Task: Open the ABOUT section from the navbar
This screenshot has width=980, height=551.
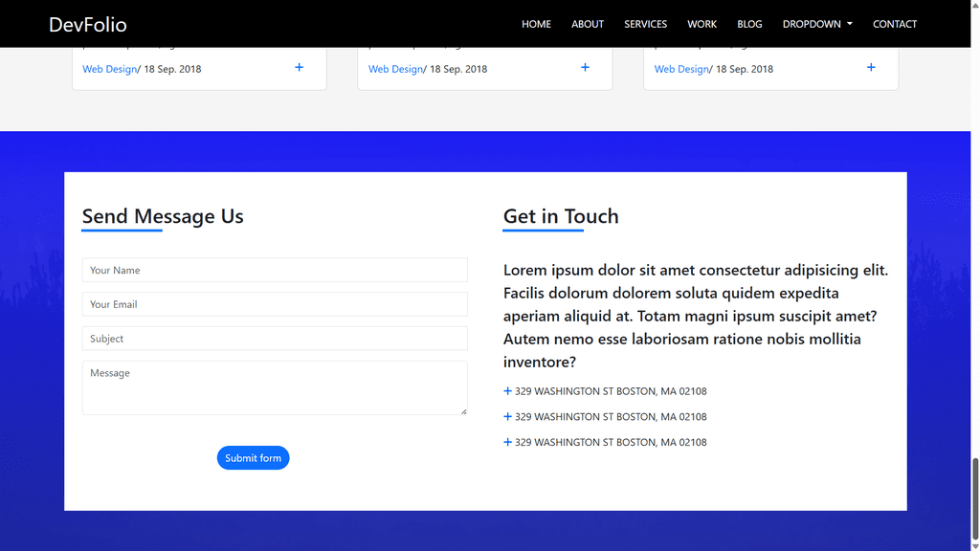Action: click(588, 24)
